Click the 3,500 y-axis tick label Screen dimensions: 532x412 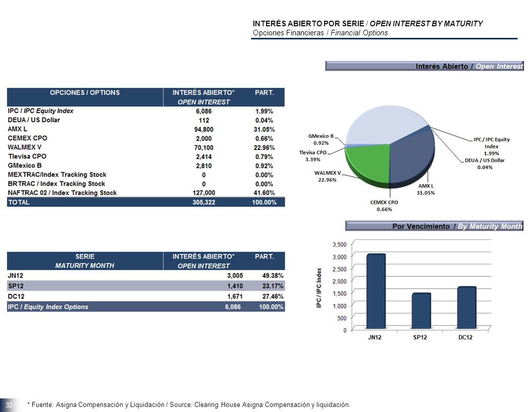(340, 244)
